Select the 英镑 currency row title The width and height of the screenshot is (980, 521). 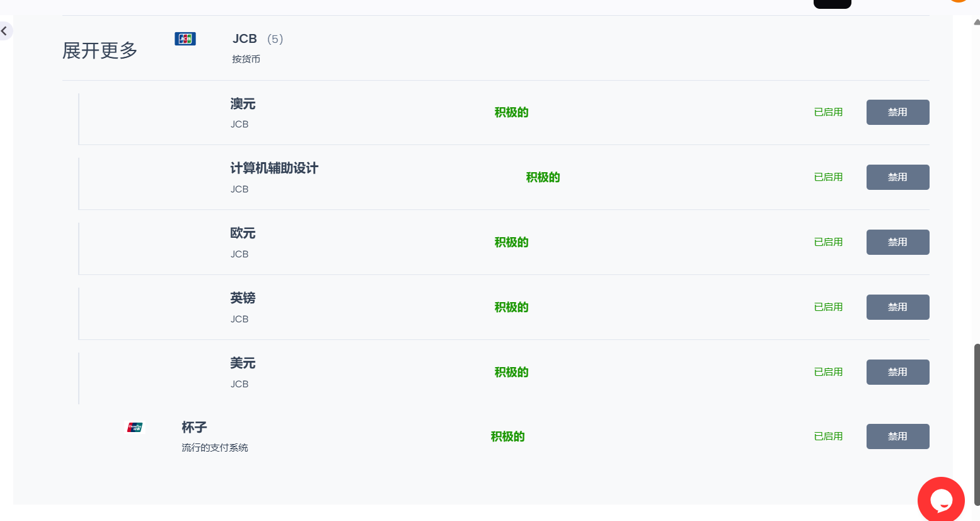point(243,298)
